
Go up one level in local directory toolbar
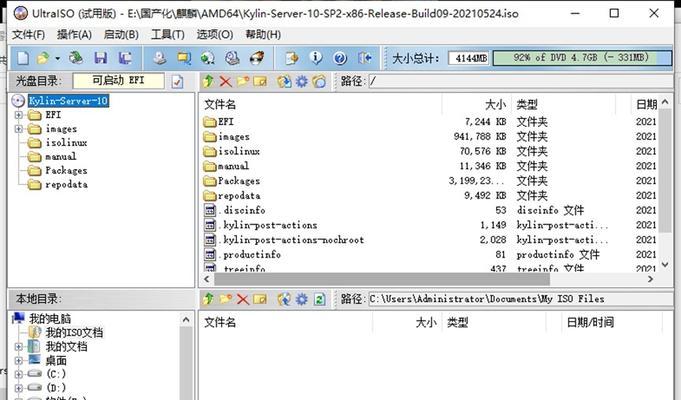pyautogui.click(x=208, y=299)
